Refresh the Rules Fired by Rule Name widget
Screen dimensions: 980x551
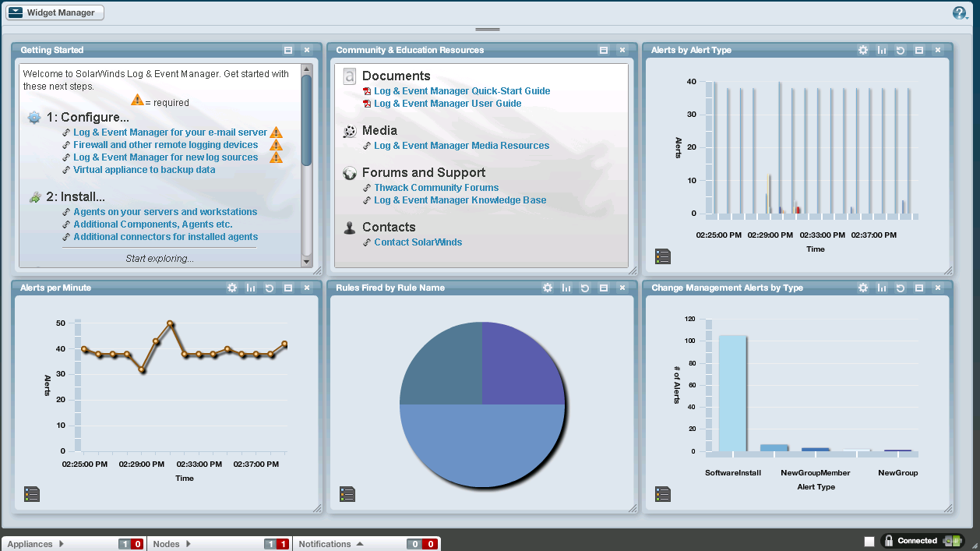(x=585, y=288)
